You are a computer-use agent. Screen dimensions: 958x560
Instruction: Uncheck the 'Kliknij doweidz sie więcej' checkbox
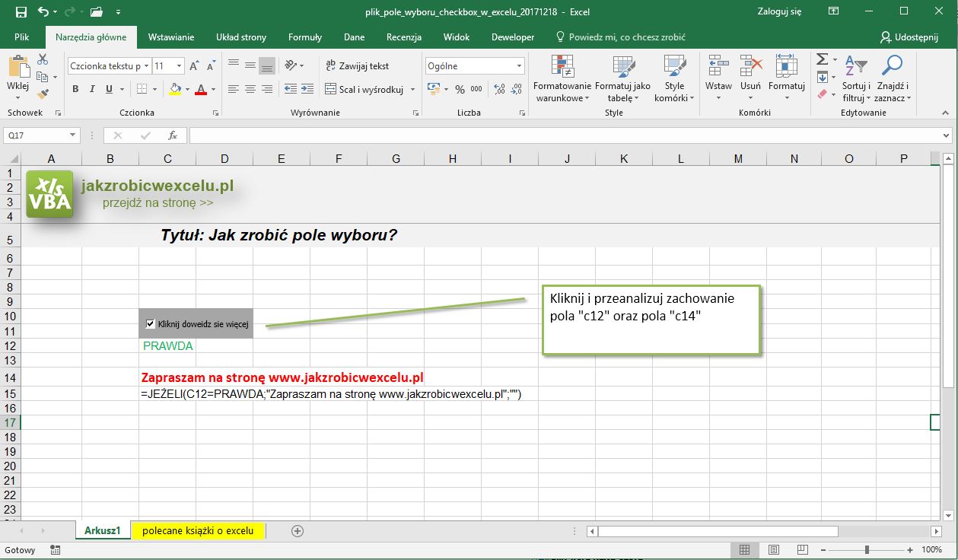click(x=150, y=324)
